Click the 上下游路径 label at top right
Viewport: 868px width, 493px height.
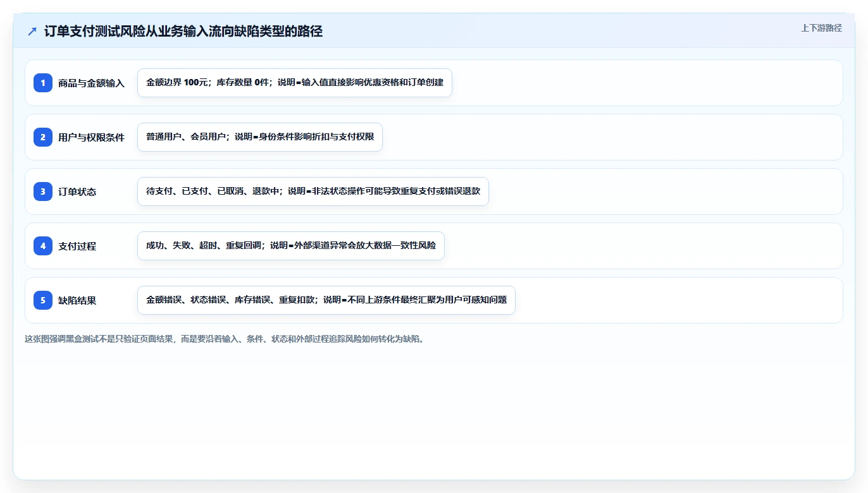click(821, 28)
